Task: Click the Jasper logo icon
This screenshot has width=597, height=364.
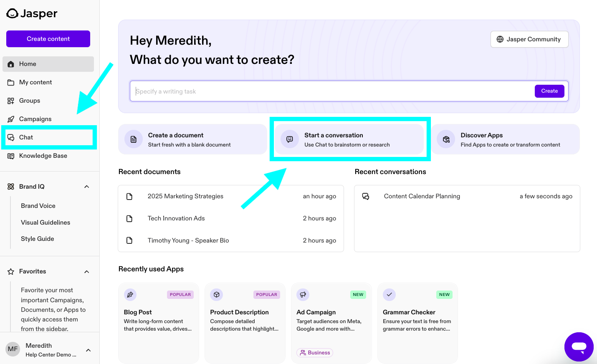Action: [13, 14]
